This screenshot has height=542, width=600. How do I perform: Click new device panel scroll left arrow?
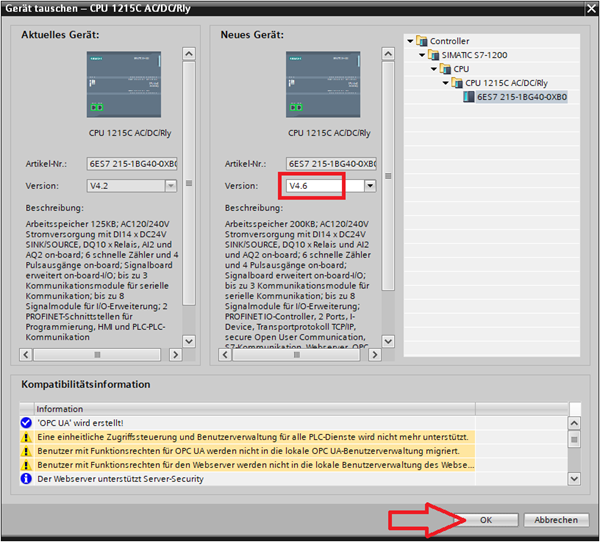225,354
